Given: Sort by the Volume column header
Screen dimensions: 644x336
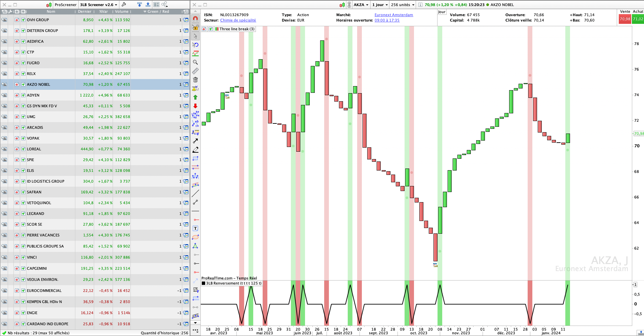Looking at the screenshot, I should 122,11.
